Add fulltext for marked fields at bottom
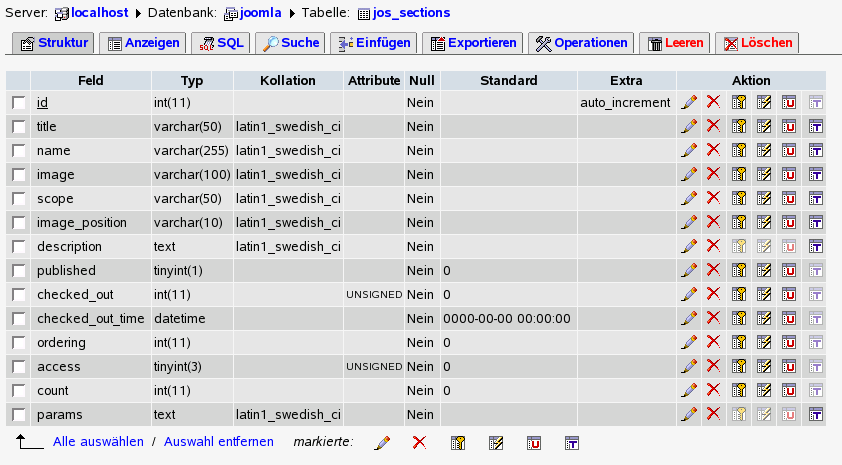Viewport: 842px width, 465px height. (572, 443)
